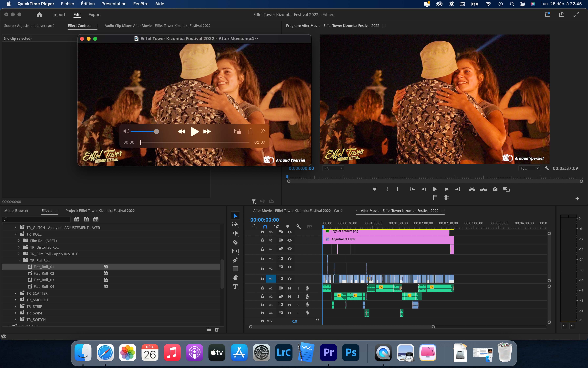
Task: Play video in QuickTime window
Action: (x=194, y=131)
